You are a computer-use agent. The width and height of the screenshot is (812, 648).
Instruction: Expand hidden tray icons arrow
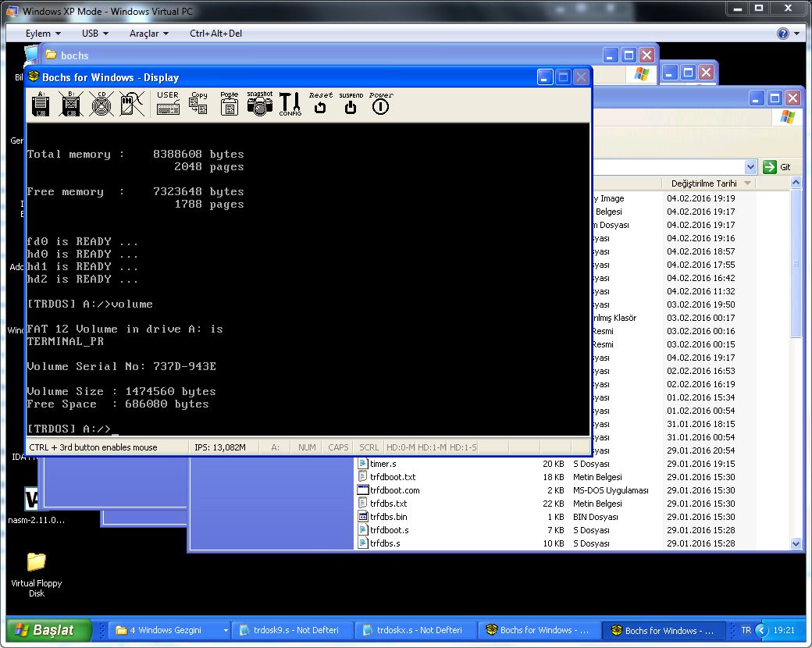click(761, 630)
